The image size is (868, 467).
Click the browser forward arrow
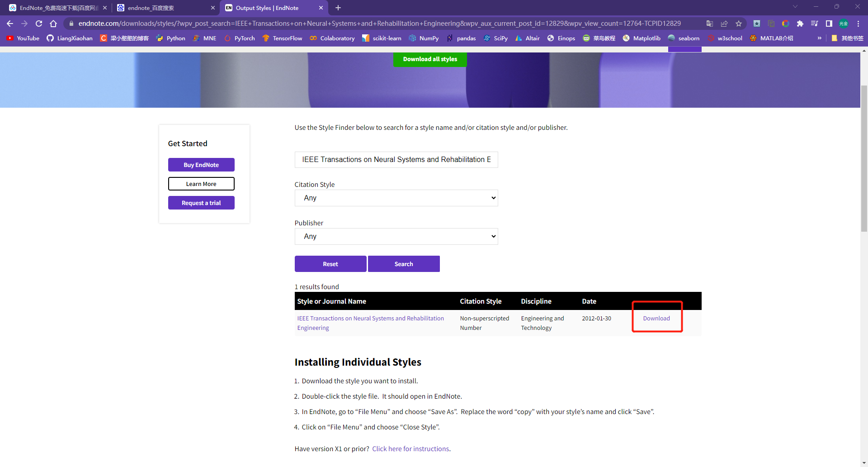pos(24,24)
